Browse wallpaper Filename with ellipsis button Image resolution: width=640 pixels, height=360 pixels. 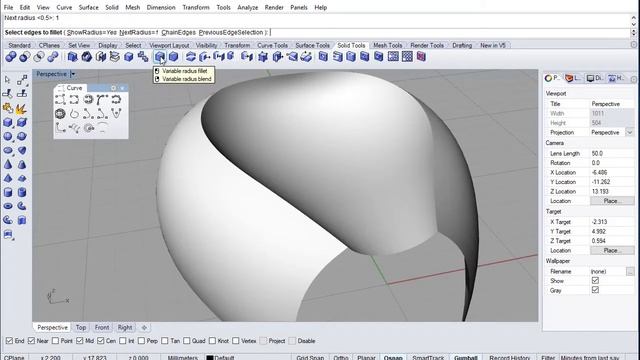pos(630,271)
